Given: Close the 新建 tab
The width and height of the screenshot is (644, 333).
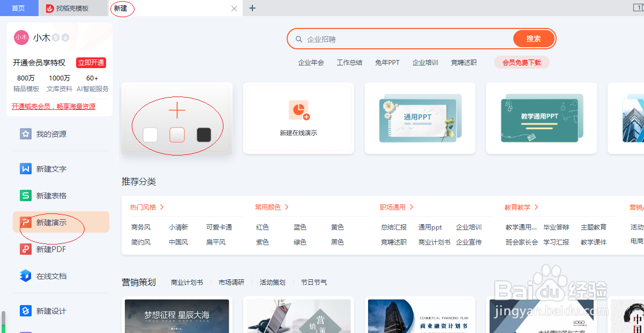Looking at the screenshot, I should click(x=234, y=9).
